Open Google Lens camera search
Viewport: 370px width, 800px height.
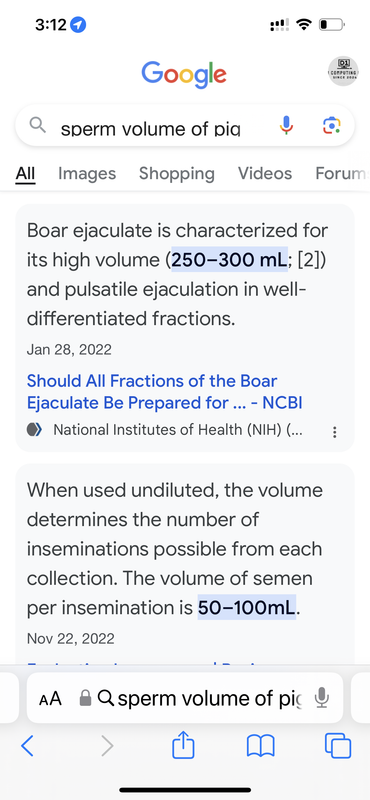(x=332, y=125)
